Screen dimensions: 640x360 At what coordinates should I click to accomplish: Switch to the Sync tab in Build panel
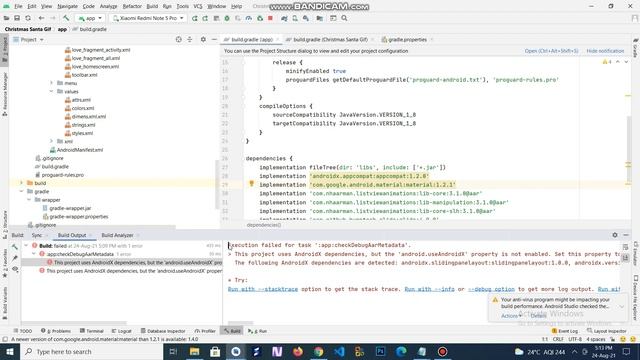click(x=37, y=235)
